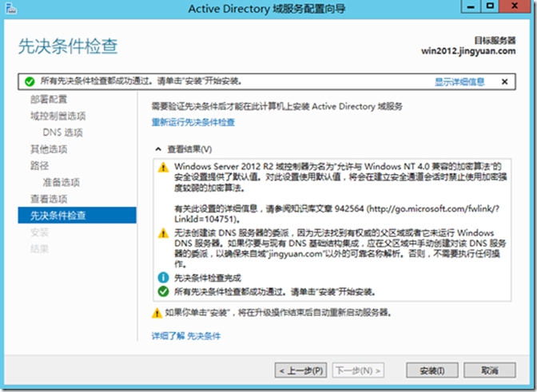Click the 取消 button
537x392 pixels.
(489, 370)
